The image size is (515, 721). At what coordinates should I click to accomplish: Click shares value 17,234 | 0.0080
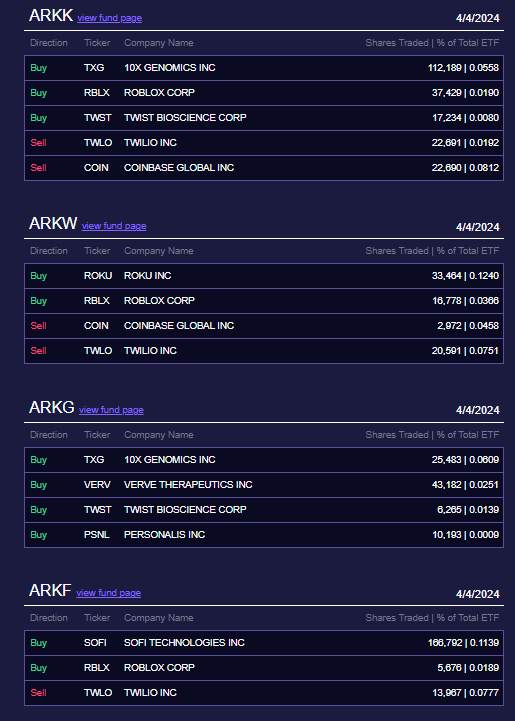click(465, 118)
